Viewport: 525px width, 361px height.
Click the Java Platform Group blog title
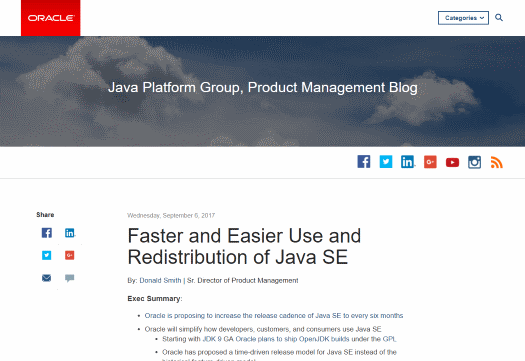tap(262, 87)
